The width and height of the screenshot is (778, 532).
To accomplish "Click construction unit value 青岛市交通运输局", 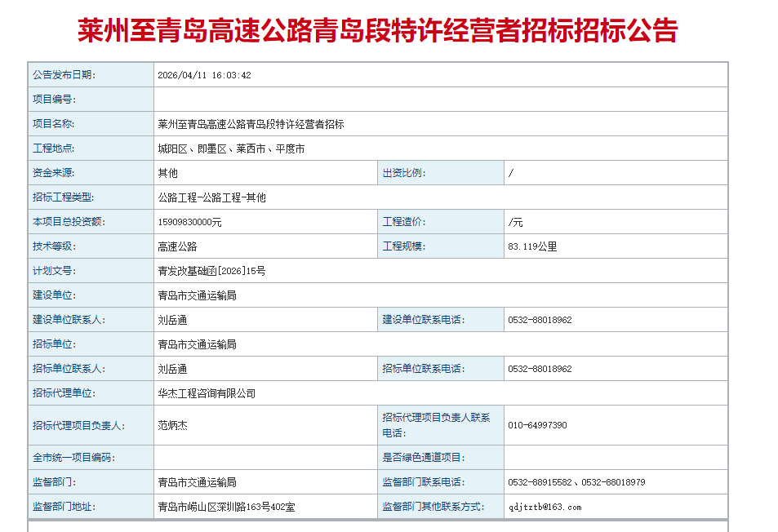I will tap(197, 295).
